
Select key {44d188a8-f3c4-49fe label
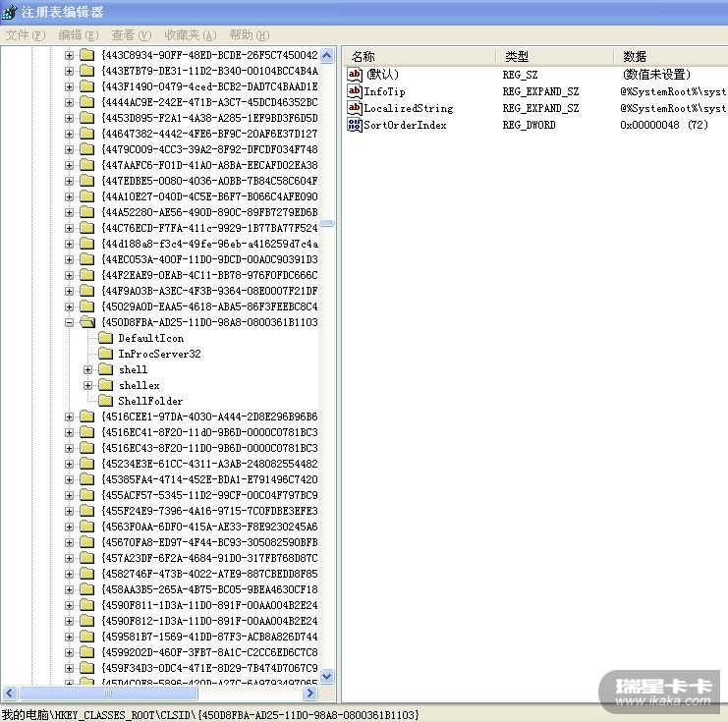(x=209, y=244)
